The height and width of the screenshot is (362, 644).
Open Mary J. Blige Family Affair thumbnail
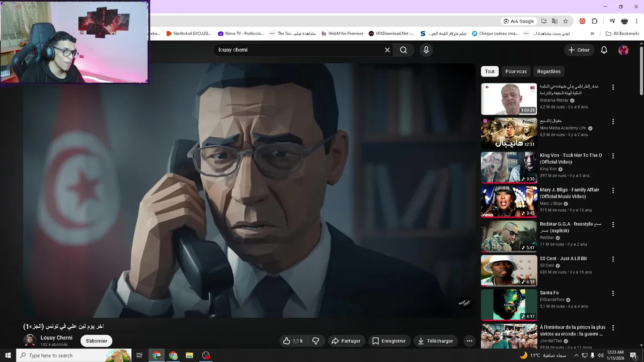(x=509, y=202)
